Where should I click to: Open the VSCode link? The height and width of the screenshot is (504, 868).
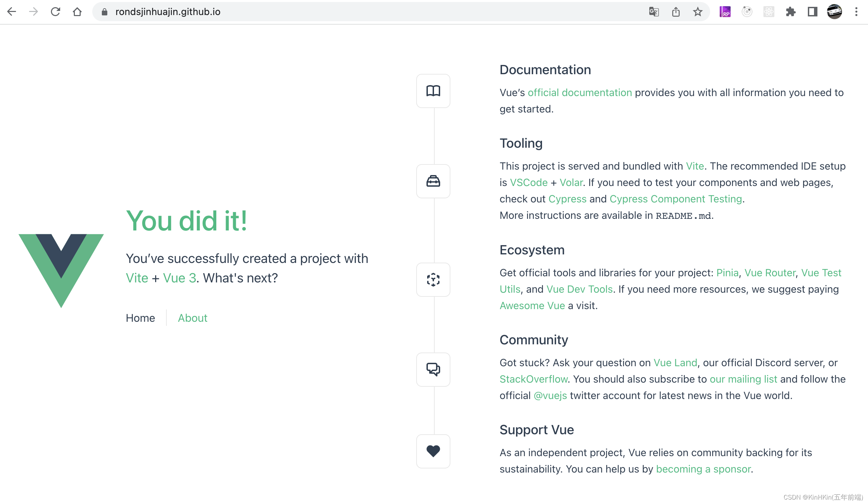pyautogui.click(x=529, y=182)
